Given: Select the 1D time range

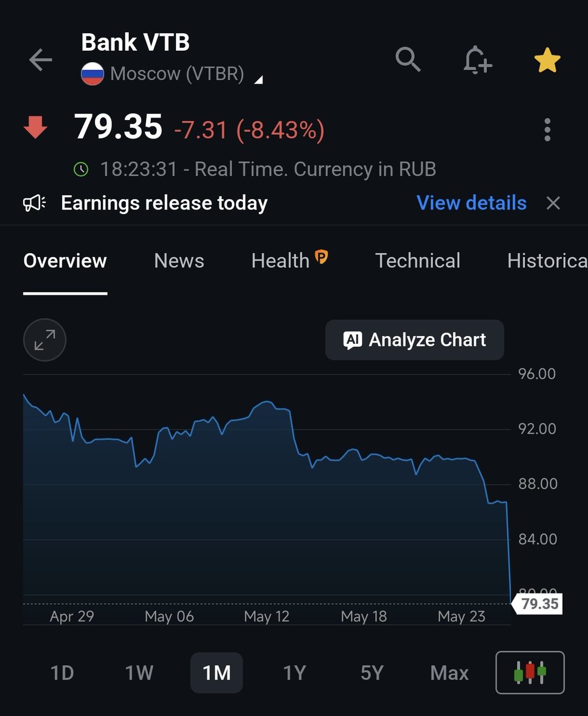Looking at the screenshot, I should click(x=62, y=673).
